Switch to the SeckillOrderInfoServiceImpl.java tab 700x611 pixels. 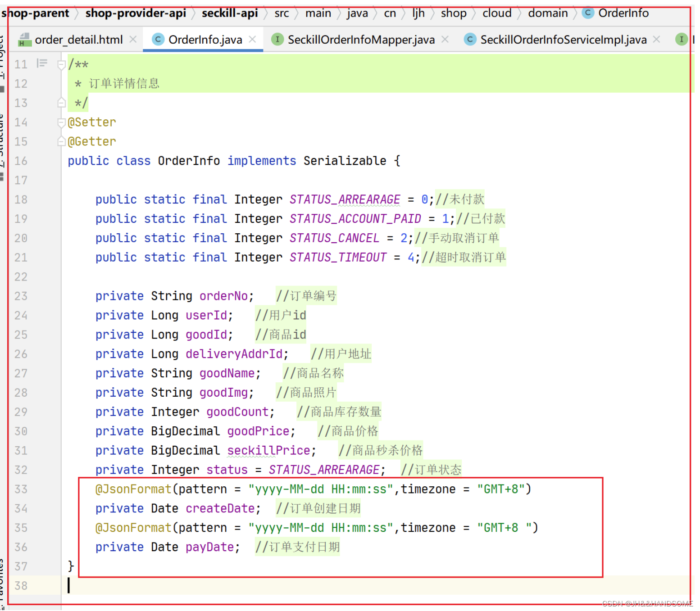(x=564, y=40)
